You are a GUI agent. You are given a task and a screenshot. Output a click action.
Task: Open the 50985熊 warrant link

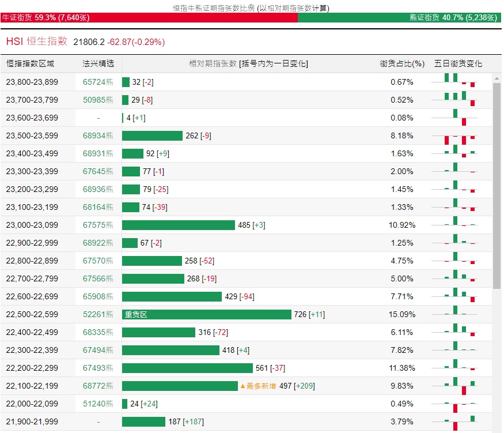98,100
